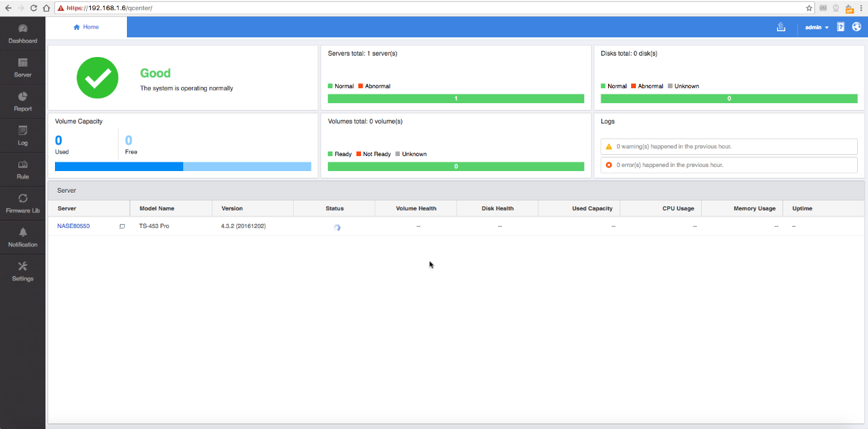This screenshot has height=429, width=868.
Task: Click the 'Volume Capacity' heading
Action: click(79, 122)
